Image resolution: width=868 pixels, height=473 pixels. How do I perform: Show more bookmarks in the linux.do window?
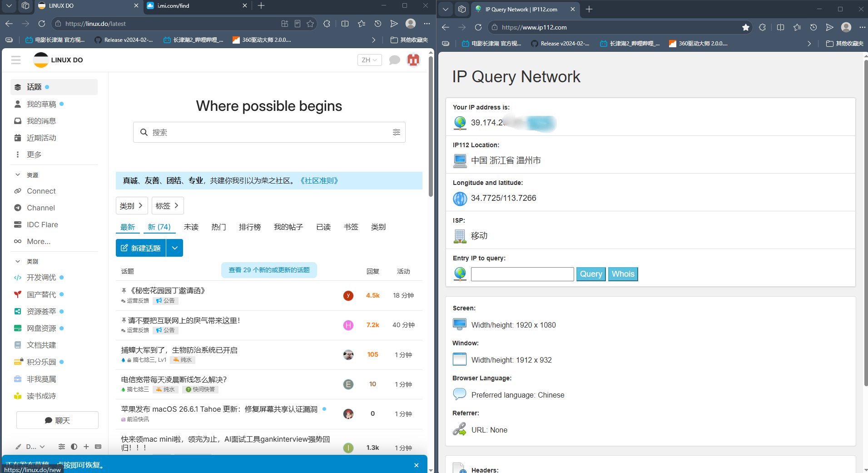coord(373,40)
